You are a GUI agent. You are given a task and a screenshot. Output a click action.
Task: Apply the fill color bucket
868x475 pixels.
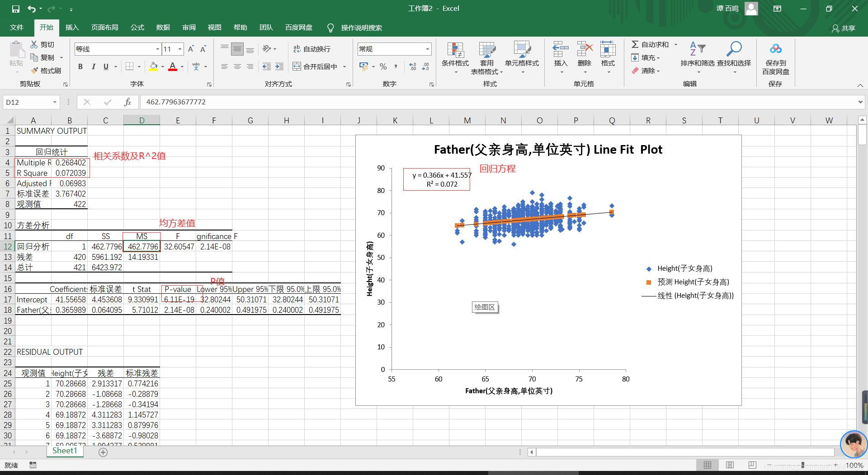click(x=153, y=66)
